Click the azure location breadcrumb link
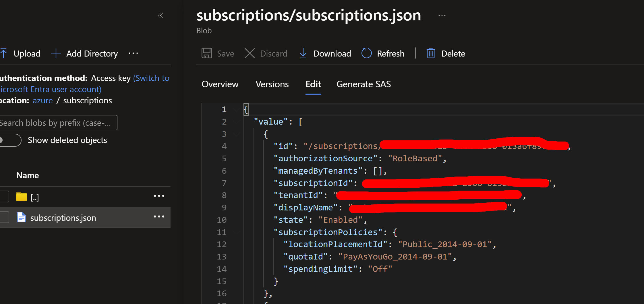Screen dimensions: 644x304 pyautogui.click(x=42, y=100)
